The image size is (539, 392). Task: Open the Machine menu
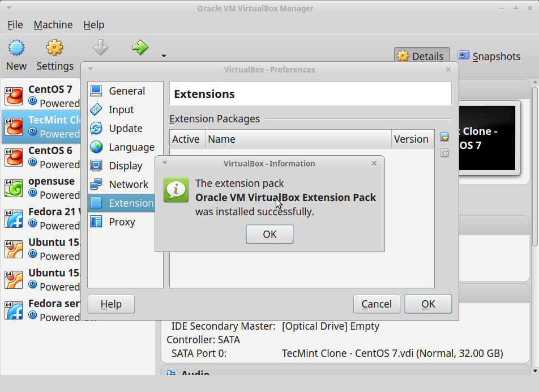coord(53,25)
